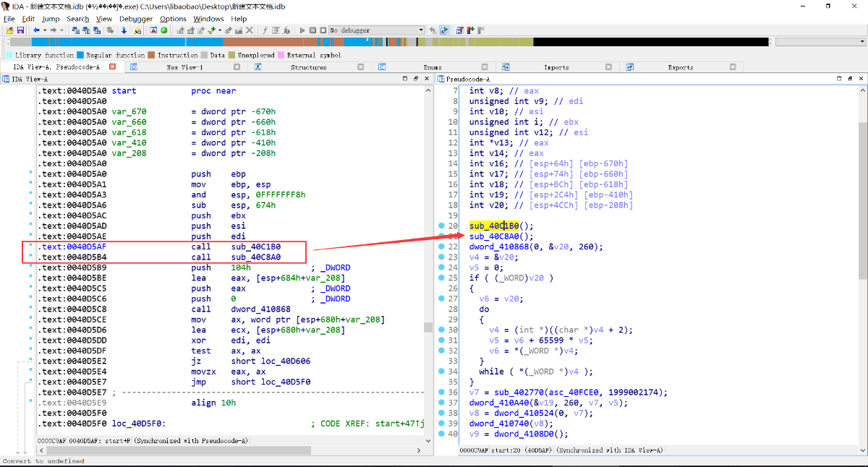Click the red A text toolbar icon
Image resolution: width=868 pixels, height=467 pixels.
(153, 30)
